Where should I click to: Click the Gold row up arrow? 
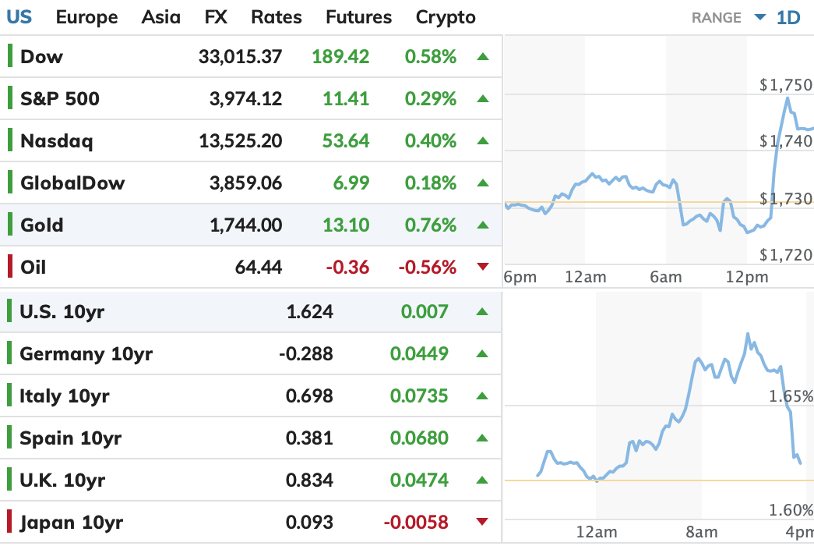coord(483,225)
